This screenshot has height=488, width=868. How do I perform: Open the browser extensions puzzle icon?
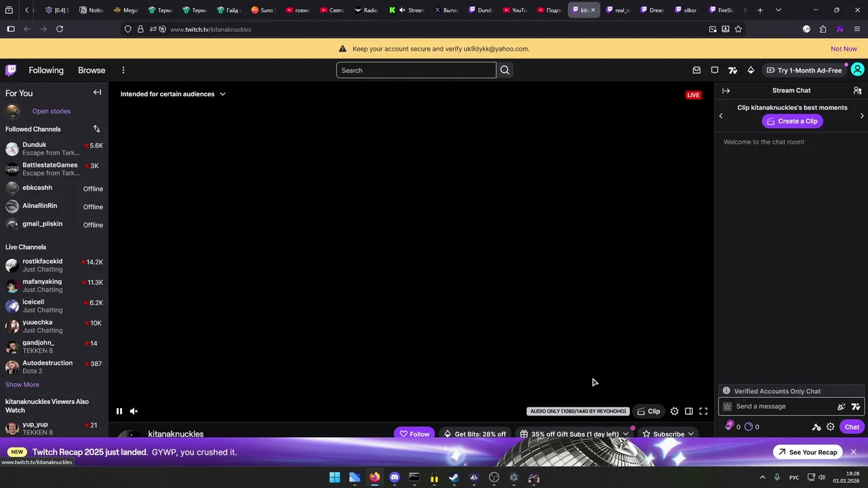coord(823,29)
